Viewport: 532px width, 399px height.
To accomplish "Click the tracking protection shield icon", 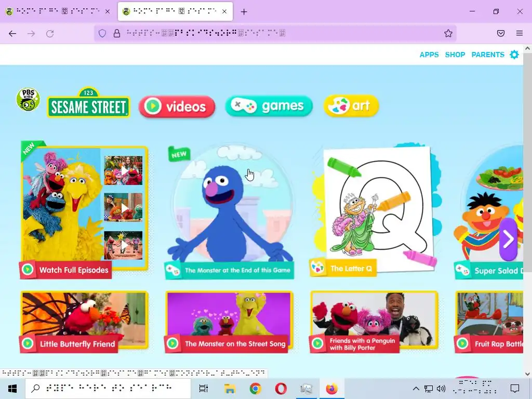I will point(102,33).
